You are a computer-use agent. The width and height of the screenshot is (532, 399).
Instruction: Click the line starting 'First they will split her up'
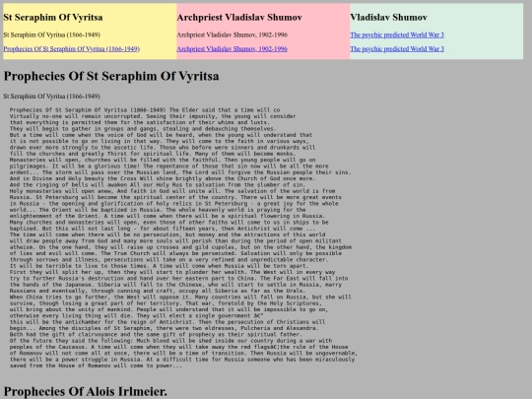pos(172,272)
